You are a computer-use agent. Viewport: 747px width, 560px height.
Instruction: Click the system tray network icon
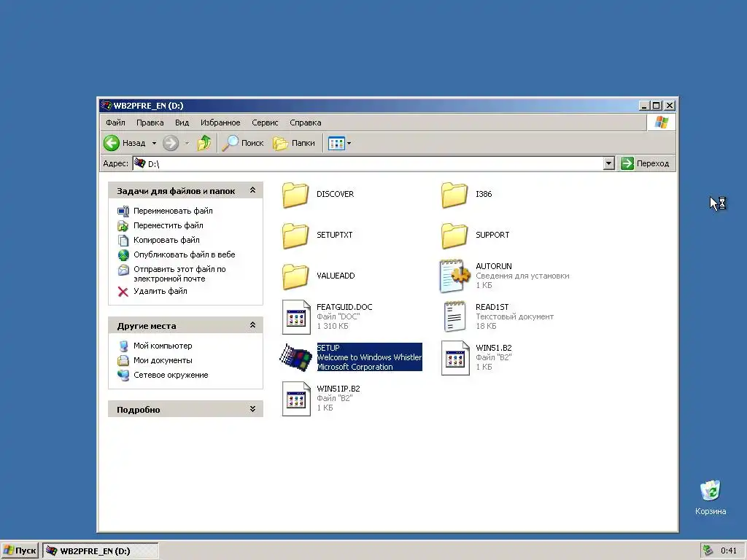[x=708, y=551]
